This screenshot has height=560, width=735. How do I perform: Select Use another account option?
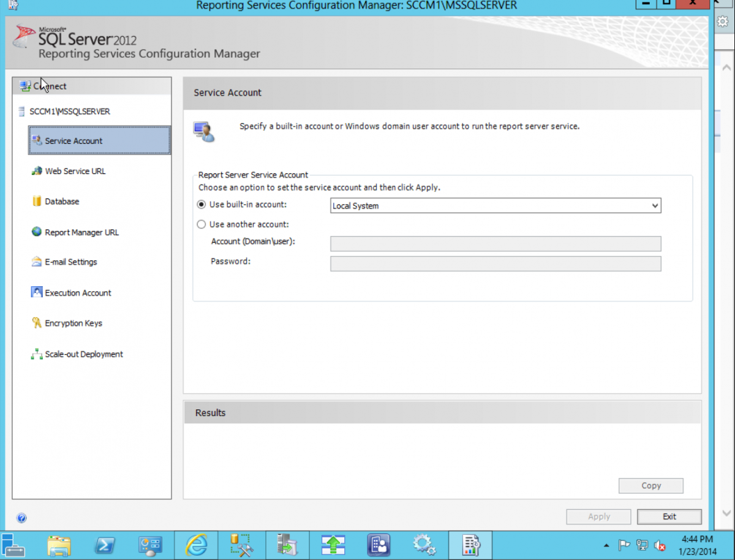point(202,225)
